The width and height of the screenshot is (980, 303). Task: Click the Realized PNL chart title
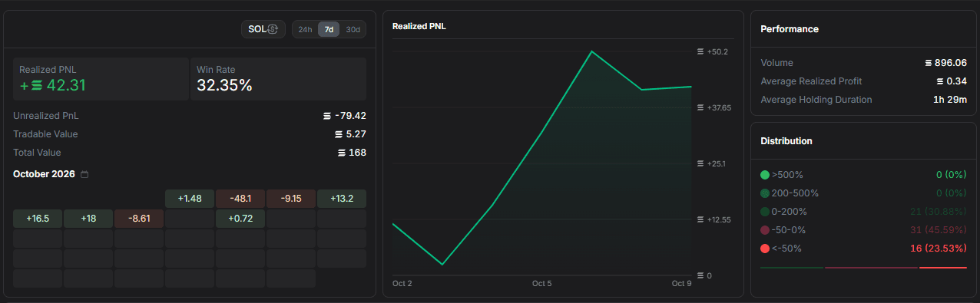pos(419,26)
